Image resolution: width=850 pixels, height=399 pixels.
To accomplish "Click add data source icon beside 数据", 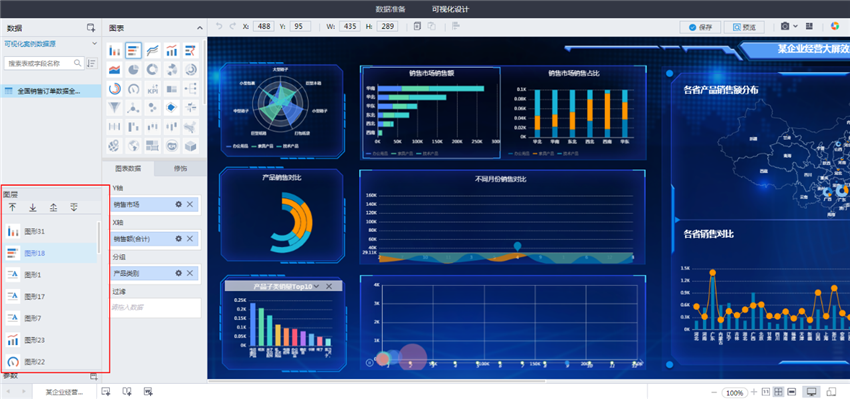I will point(91,28).
